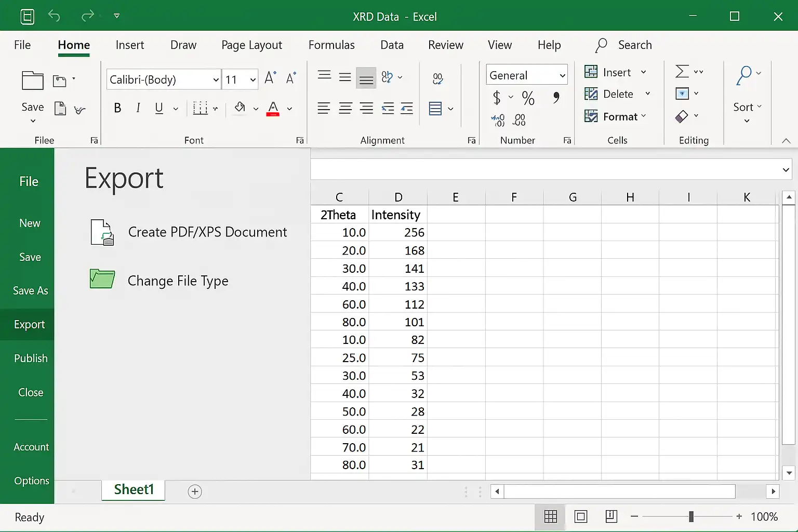Click the Create PDF/XPS Document icon
Viewport: 798px width, 532px height.
pos(102,232)
